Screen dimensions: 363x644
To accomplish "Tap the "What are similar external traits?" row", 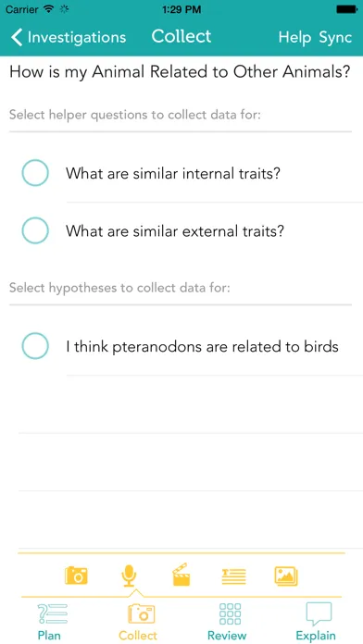I will tap(181, 230).
